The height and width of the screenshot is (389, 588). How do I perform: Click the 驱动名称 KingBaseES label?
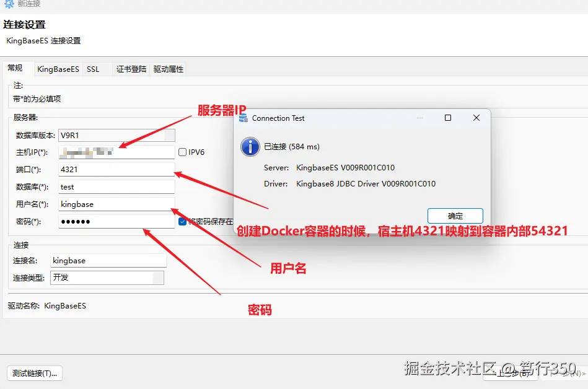click(47, 306)
